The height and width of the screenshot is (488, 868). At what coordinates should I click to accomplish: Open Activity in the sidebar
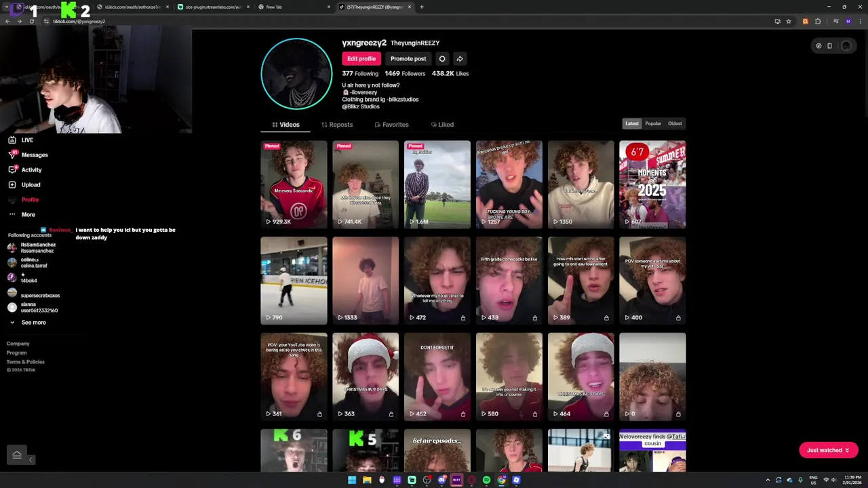point(24,170)
